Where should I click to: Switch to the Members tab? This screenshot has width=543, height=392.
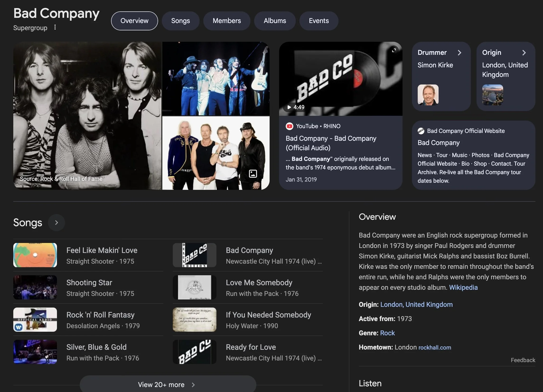(226, 21)
